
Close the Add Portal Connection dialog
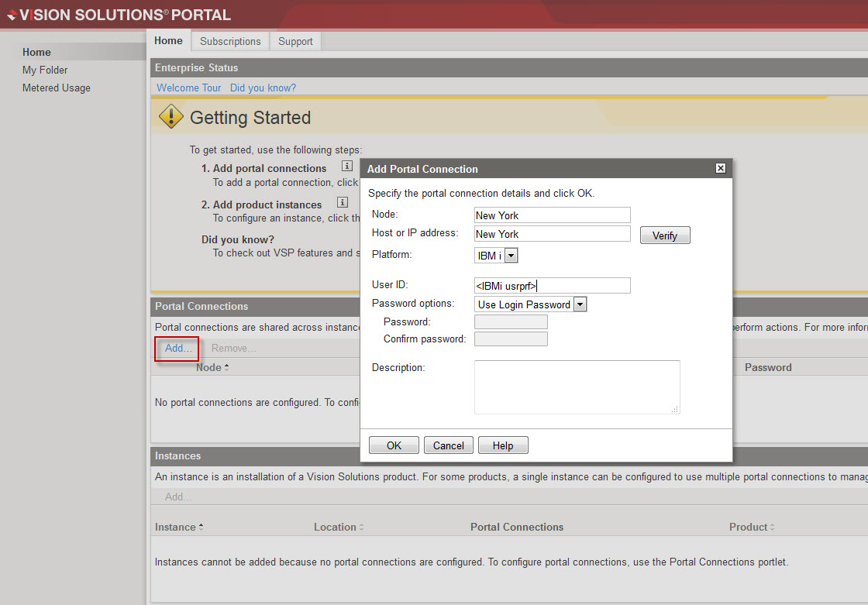coord(720,168)
